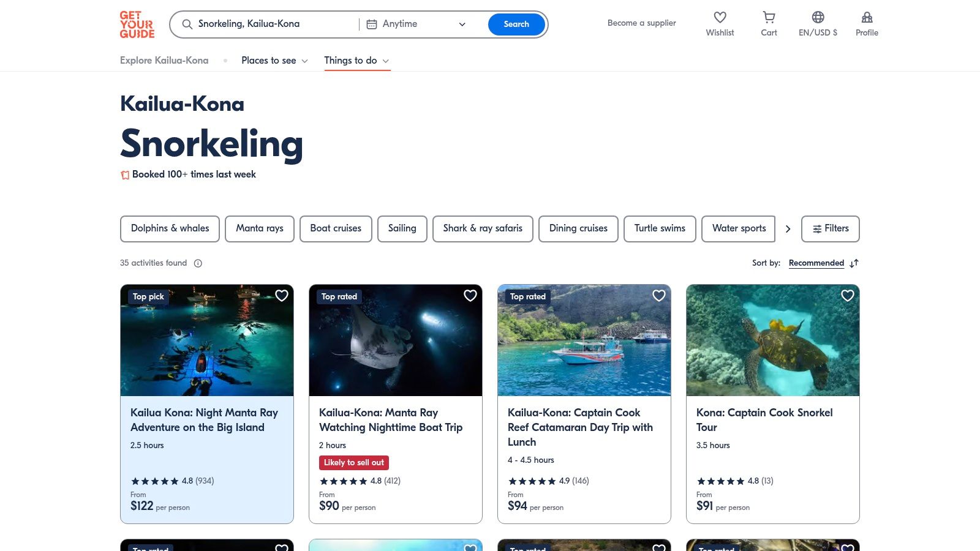Click Booked 100+ times last week text
980x551 pixels.
coord(194,174)
